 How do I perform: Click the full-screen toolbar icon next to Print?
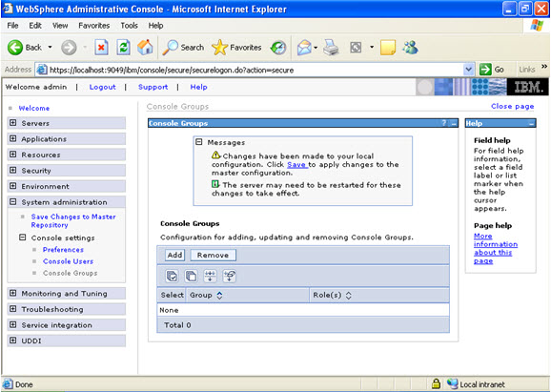(356, 47)
